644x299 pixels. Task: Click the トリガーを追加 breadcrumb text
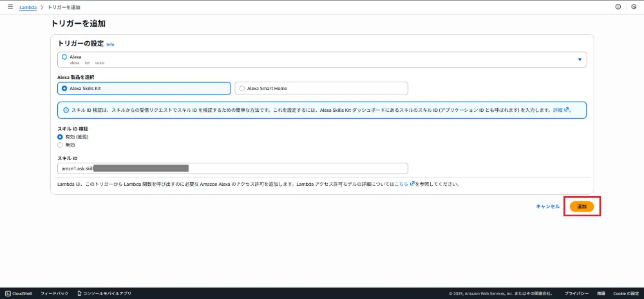pos(64,7)
